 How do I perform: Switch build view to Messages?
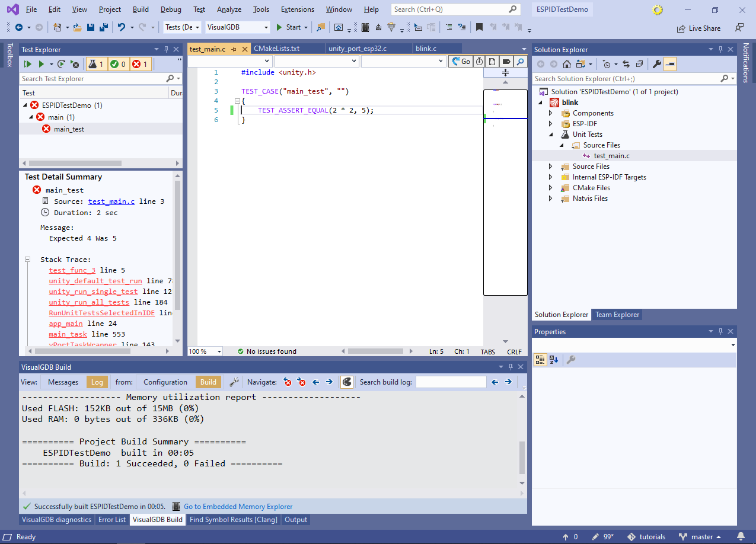click(63, 382)
